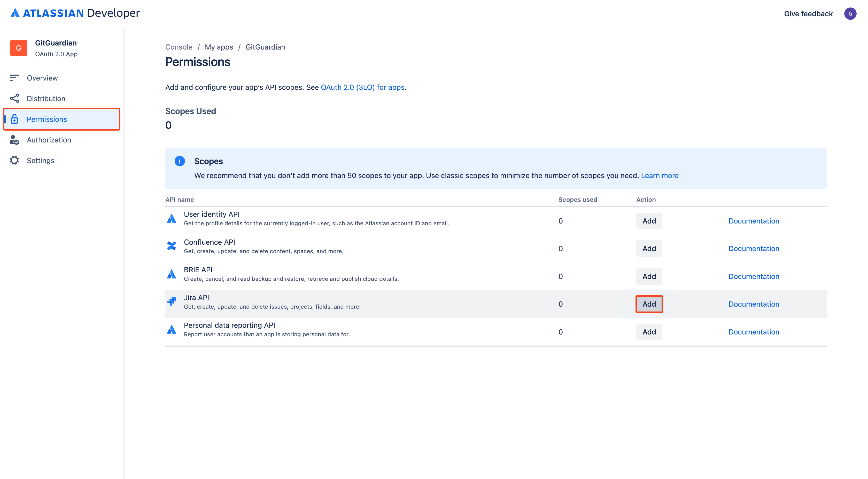
Task: Click the Confluence API icon
Action: [172, 246]
